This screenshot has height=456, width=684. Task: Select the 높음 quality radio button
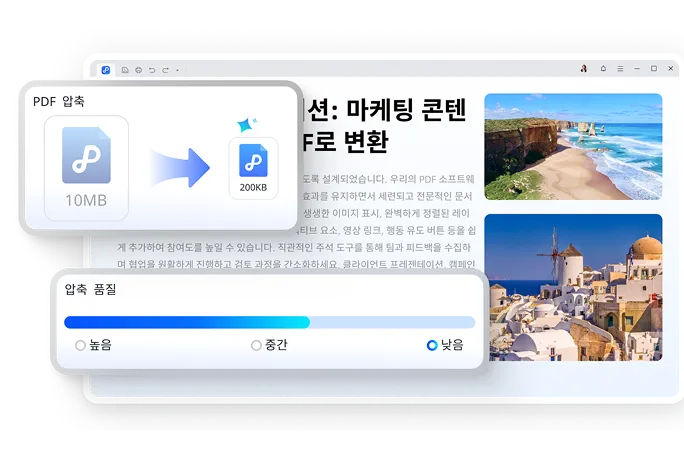point(80,345)
